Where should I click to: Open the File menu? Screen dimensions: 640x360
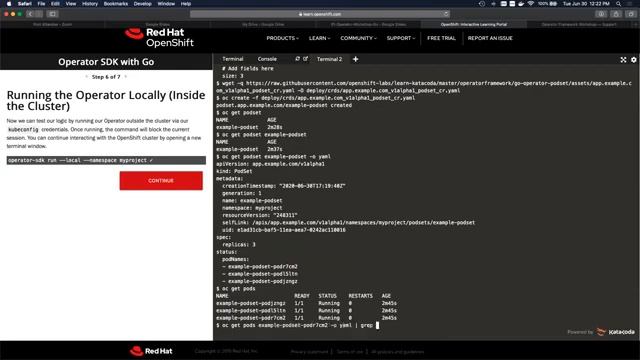pyautogui.click(x=41, y=4)
